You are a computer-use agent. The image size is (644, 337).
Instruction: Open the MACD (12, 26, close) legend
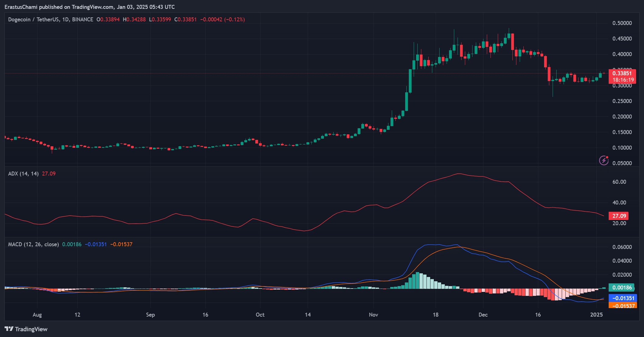[x=33, y=244]
